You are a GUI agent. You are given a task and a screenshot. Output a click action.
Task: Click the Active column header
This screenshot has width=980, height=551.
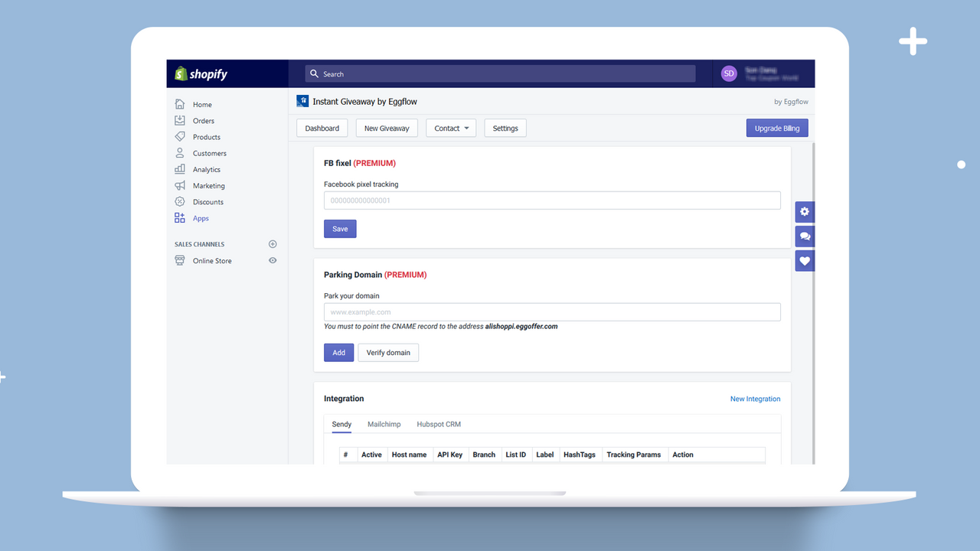point(371,455)
